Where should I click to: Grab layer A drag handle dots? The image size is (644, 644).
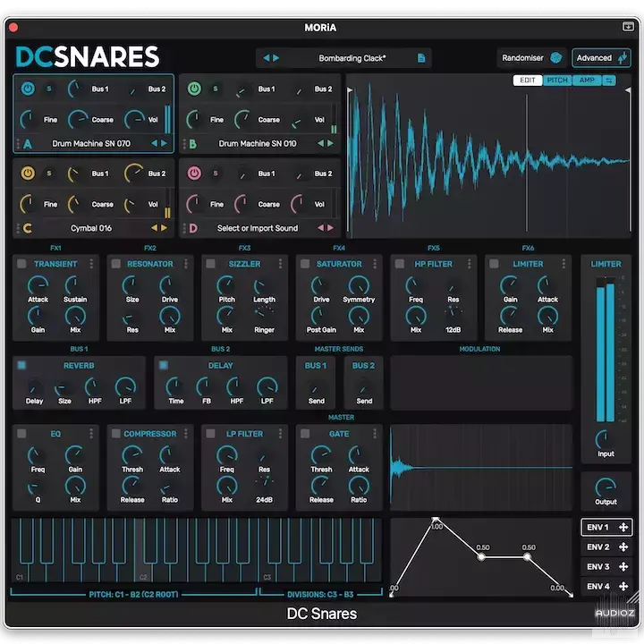[x=18, y=144]
